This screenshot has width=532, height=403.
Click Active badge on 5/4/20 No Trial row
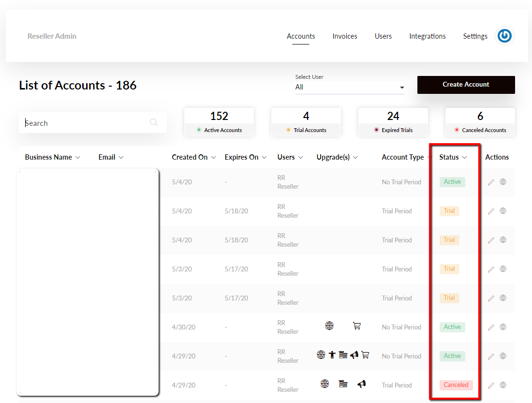pos(452,182)
